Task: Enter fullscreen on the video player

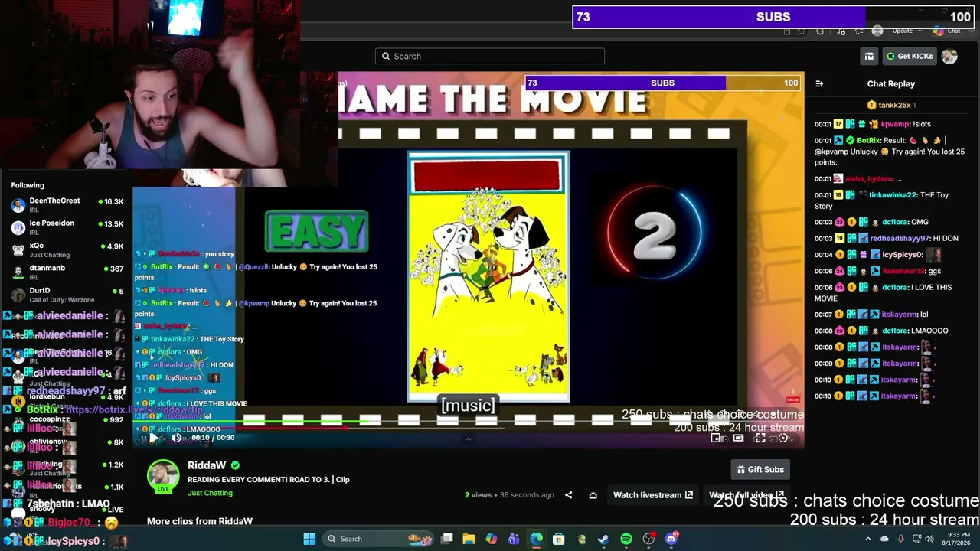Action: [x=760, y=438]
